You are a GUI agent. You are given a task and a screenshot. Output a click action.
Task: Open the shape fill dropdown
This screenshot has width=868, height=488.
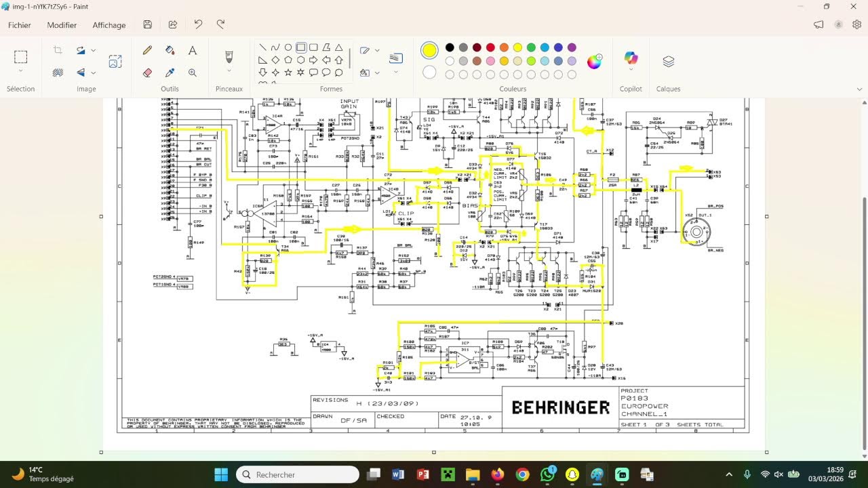tap(377, 73)
